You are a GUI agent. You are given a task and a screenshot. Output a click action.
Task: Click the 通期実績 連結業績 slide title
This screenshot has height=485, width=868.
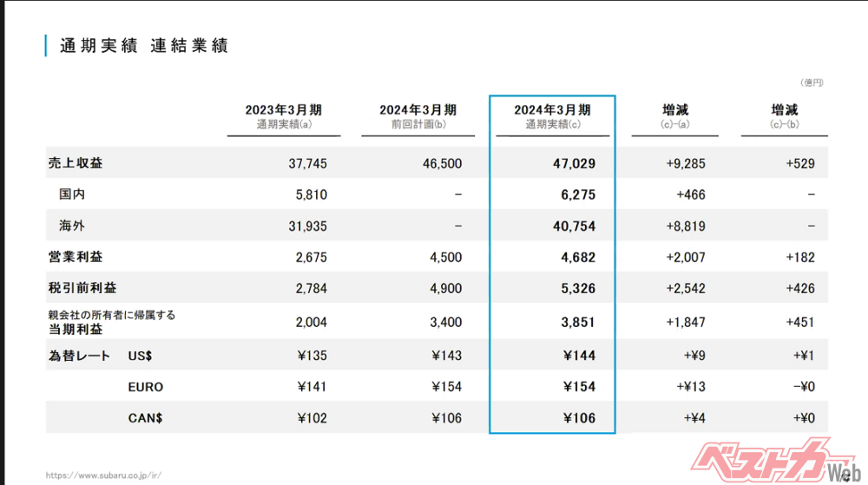tap(144, 46)
